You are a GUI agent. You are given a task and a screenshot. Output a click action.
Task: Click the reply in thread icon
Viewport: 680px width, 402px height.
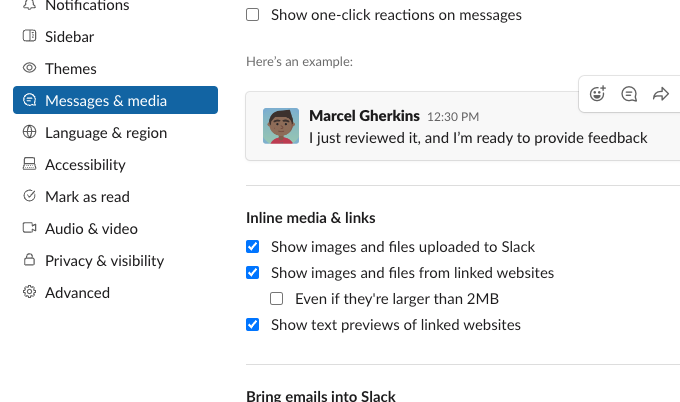tap(629, 94)
